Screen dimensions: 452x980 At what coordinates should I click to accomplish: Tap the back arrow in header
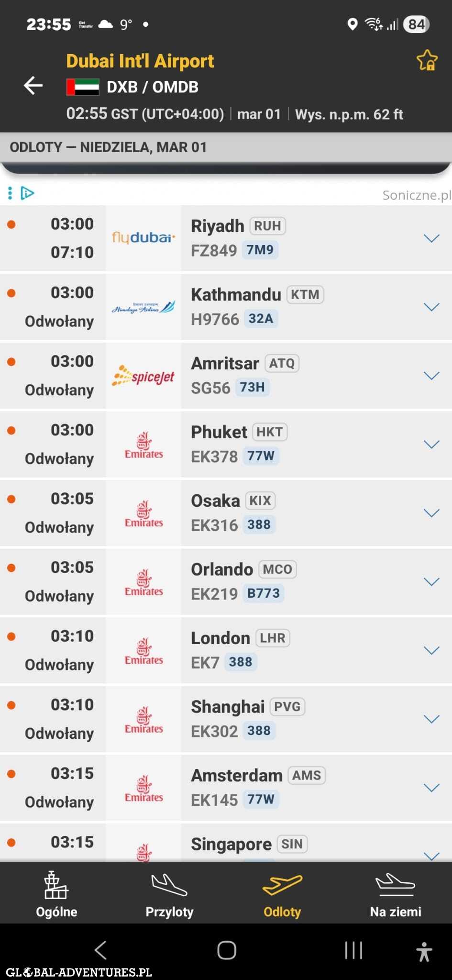tap(33, 86)
